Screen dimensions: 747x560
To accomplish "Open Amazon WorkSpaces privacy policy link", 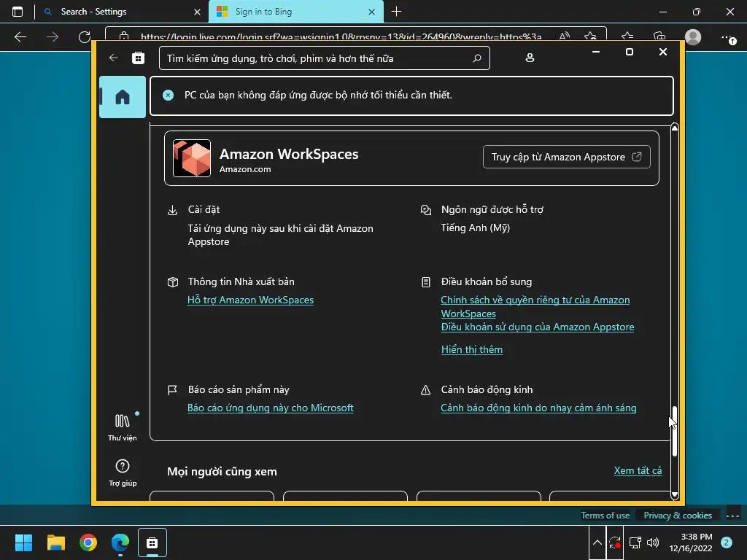I will 535,307.
